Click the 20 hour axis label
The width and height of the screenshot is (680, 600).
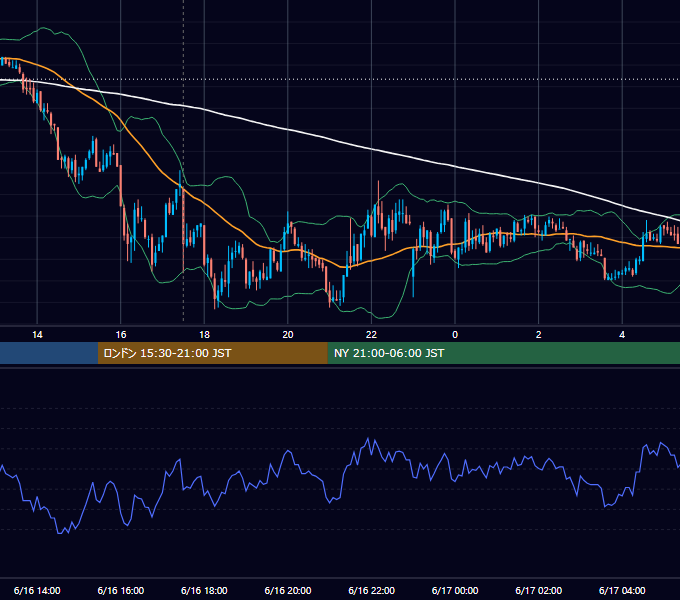[288, 335]
